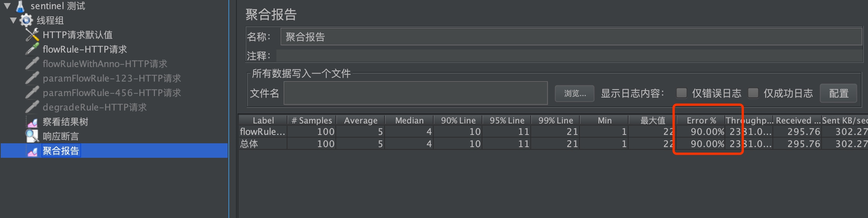Sort table by Error % column header
This screenshot has height=218, width=868.
[701, 120]
